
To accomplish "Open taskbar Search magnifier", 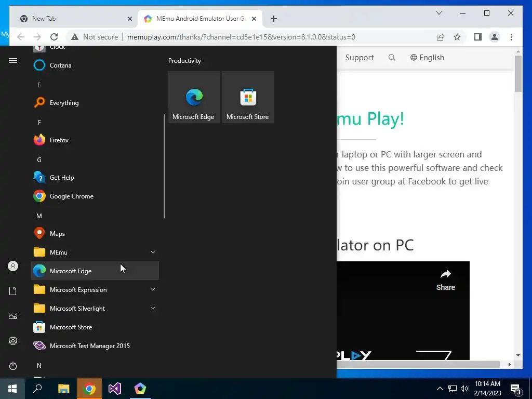I will click(37, 389).
